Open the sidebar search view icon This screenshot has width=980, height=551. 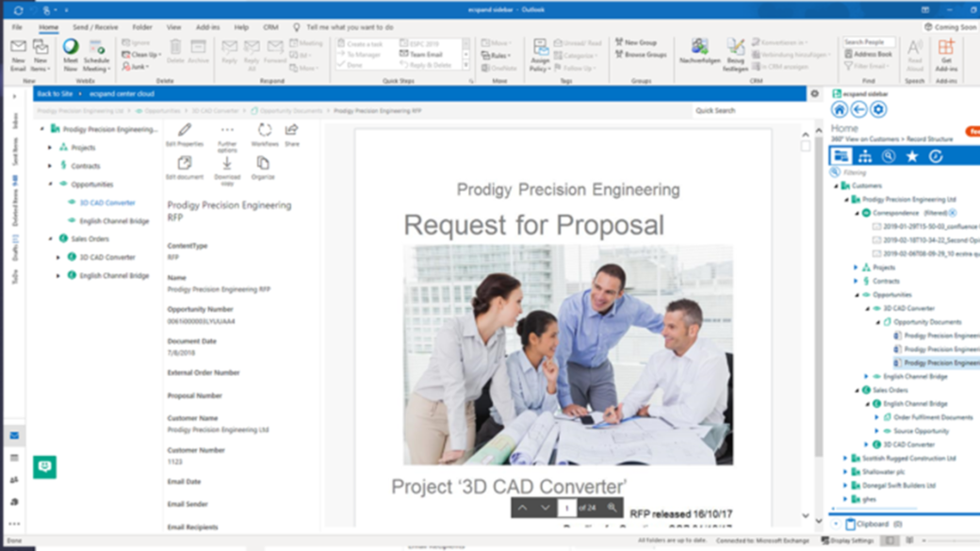888,156
